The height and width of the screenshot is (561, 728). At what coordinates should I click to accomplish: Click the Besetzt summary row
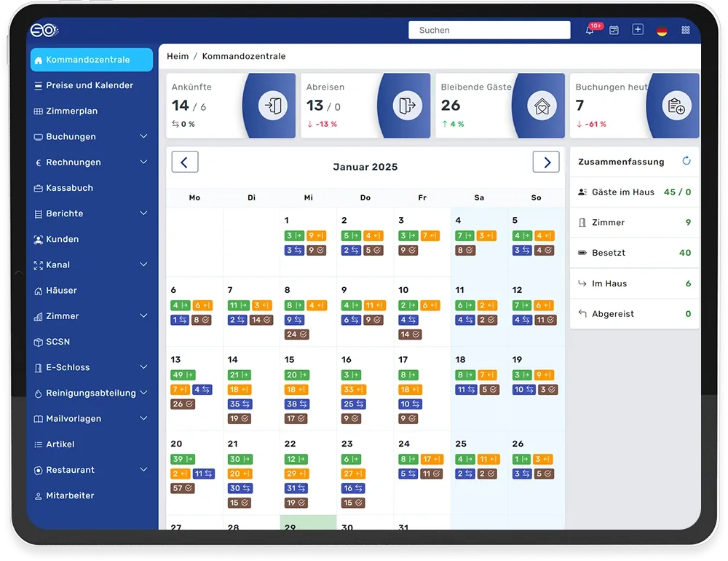click(x=634, y=253)
